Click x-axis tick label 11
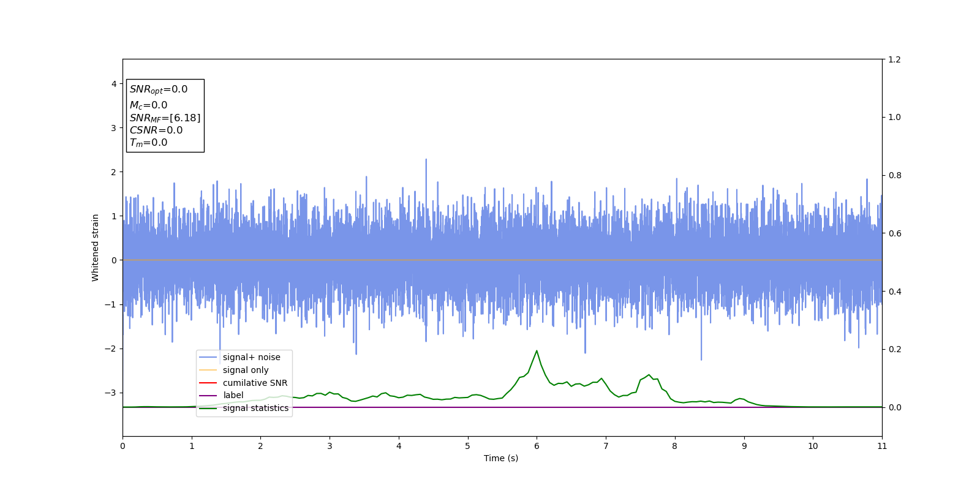This screenshot has width=980, height=490. point(882,446)
